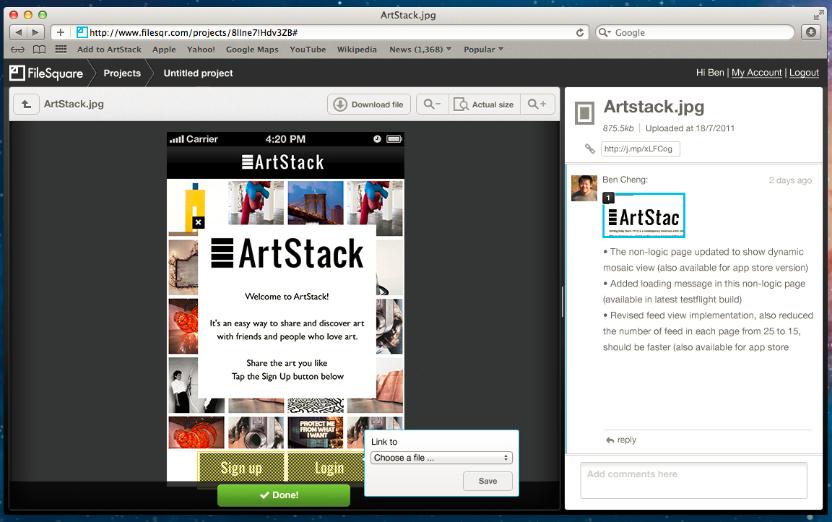This screenshot has height=522, width=832.
Task: Open Yahoo! bookmark
Action: coord(201,49)
